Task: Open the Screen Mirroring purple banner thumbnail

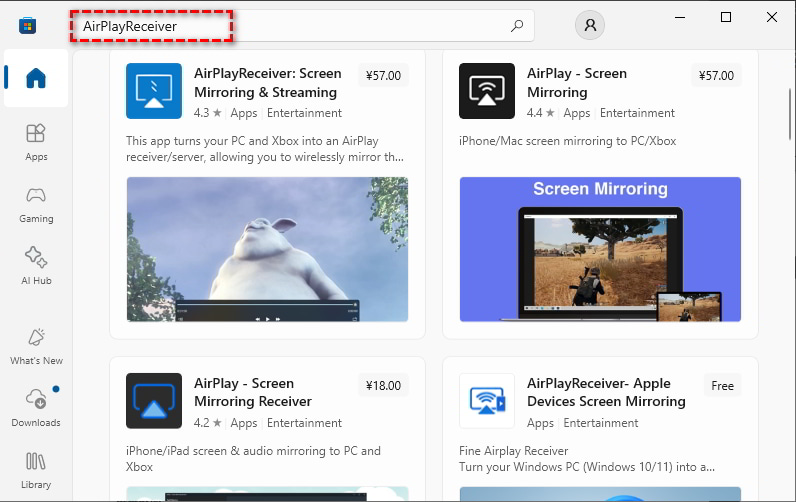Action: click(x=601, y=249)
